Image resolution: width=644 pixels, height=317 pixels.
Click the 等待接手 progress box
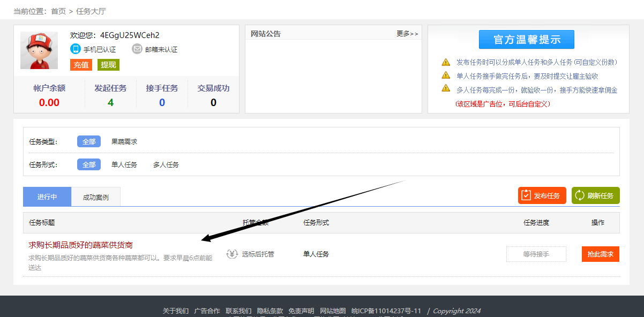tap(536, 254)
